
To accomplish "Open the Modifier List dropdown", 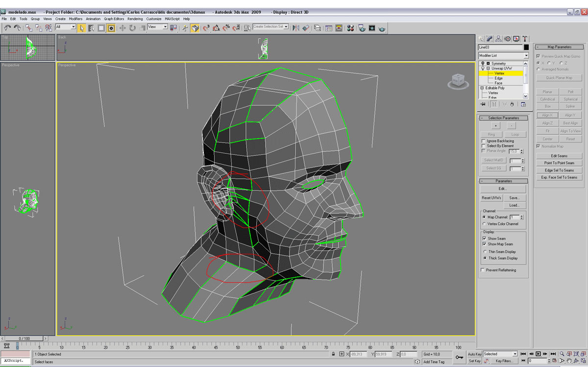I will point(504,55).
